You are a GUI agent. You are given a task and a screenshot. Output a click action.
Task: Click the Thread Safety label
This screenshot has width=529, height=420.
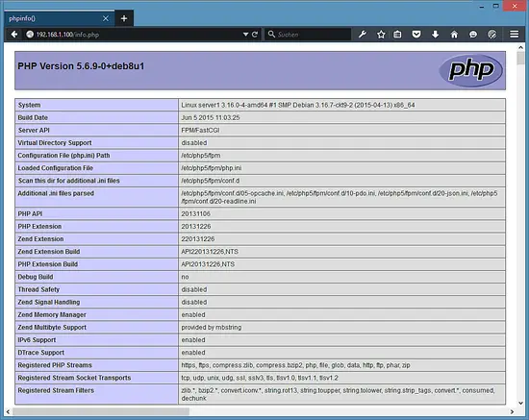[x=38, y=289]
